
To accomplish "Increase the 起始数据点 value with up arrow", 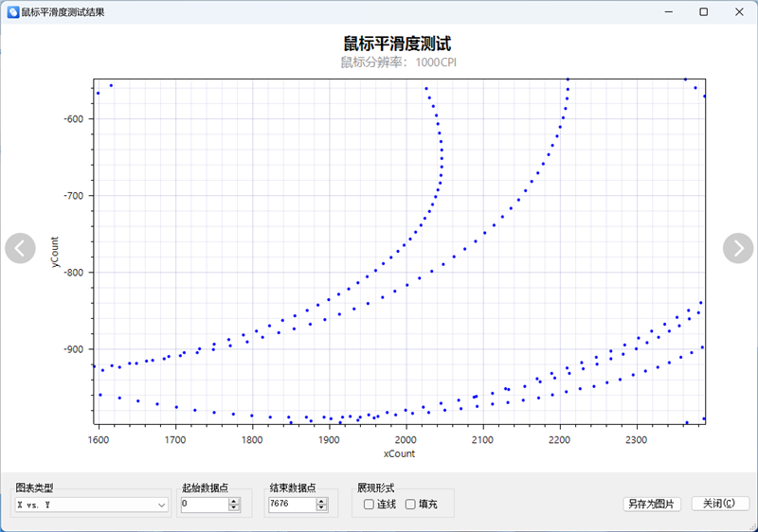I will click(x=234, y=502).
